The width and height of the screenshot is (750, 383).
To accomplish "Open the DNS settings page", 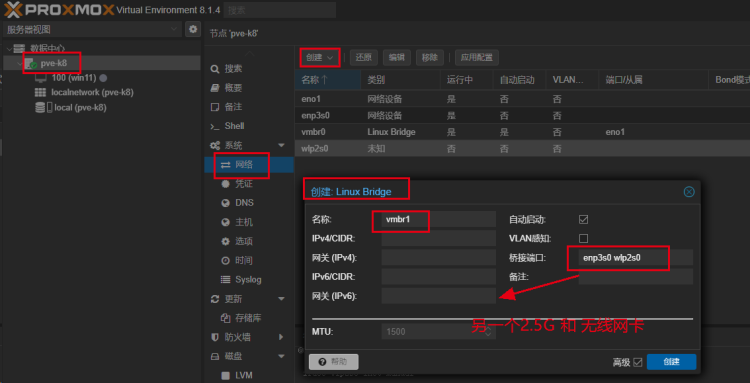I will pos(244,203).
